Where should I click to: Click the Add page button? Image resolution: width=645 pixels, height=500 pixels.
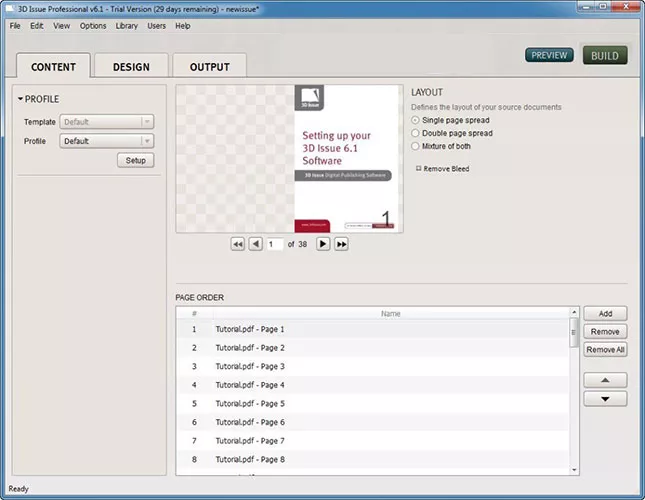tap(605, 313)
